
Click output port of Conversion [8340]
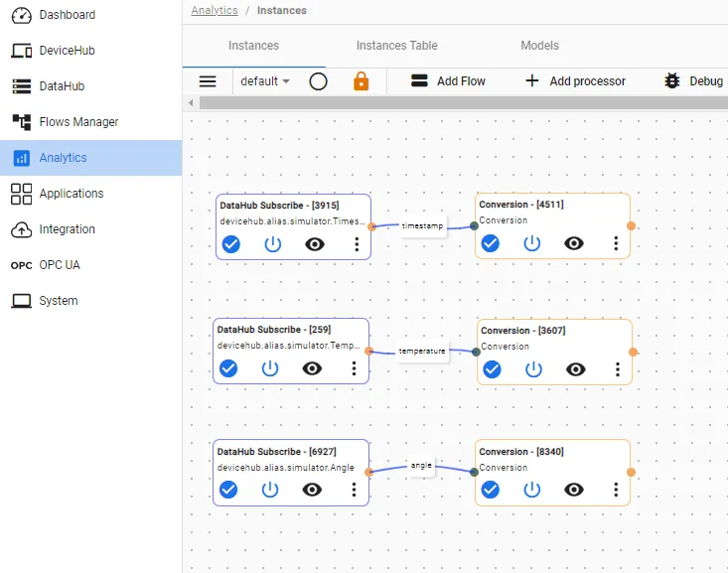tap(631, 473)
